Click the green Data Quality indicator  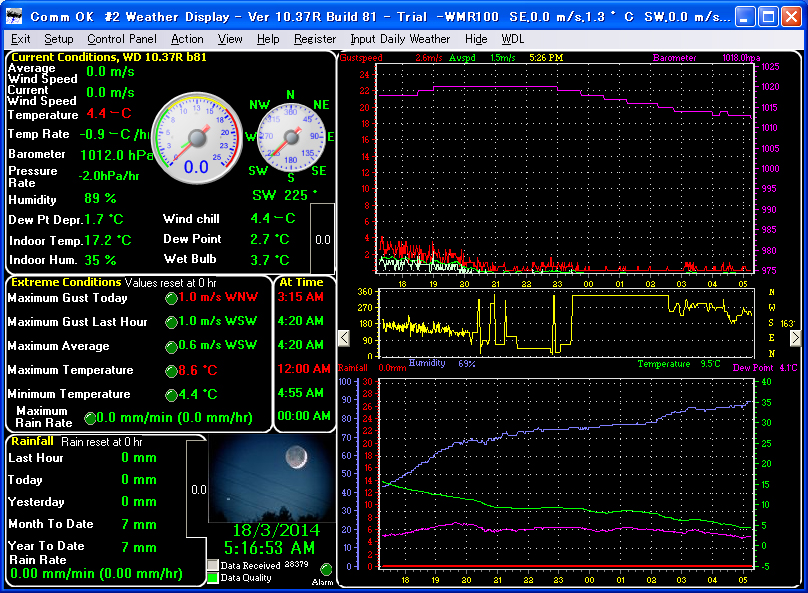pyautogui.click(x=213, y=578)
